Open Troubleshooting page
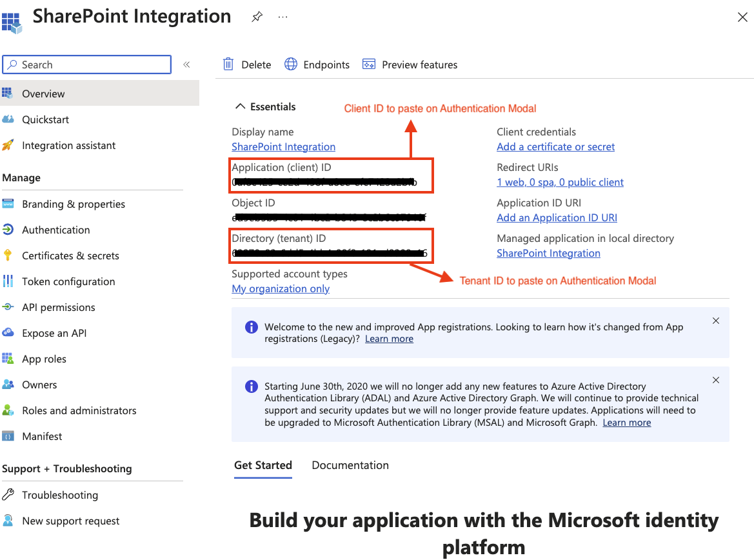Viewport: 754px width, 560px height. pyautogui.click(x=60, y=495)
